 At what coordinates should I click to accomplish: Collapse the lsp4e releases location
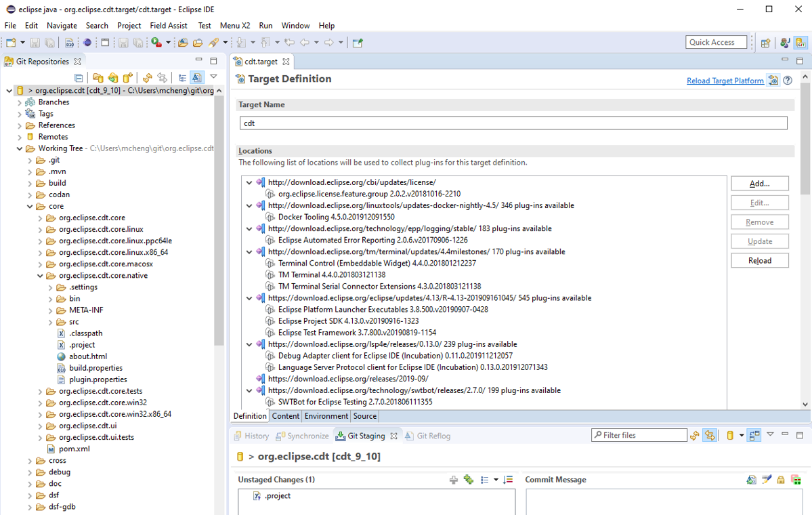[249, 344]
